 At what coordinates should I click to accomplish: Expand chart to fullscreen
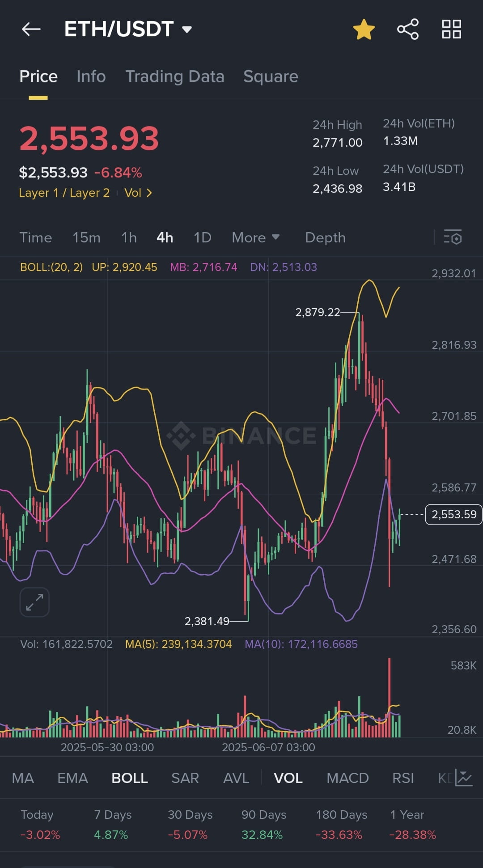point(34,602)
